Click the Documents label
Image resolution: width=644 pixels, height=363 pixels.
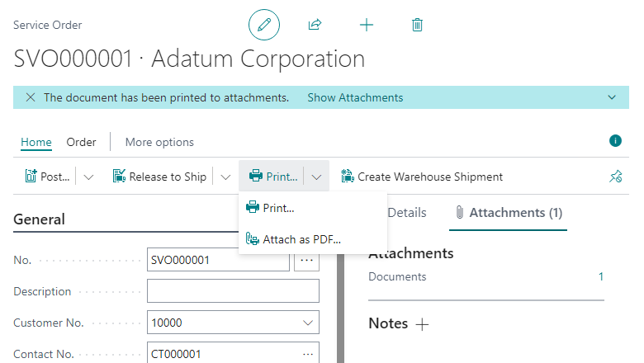click(x=397, y=276)
